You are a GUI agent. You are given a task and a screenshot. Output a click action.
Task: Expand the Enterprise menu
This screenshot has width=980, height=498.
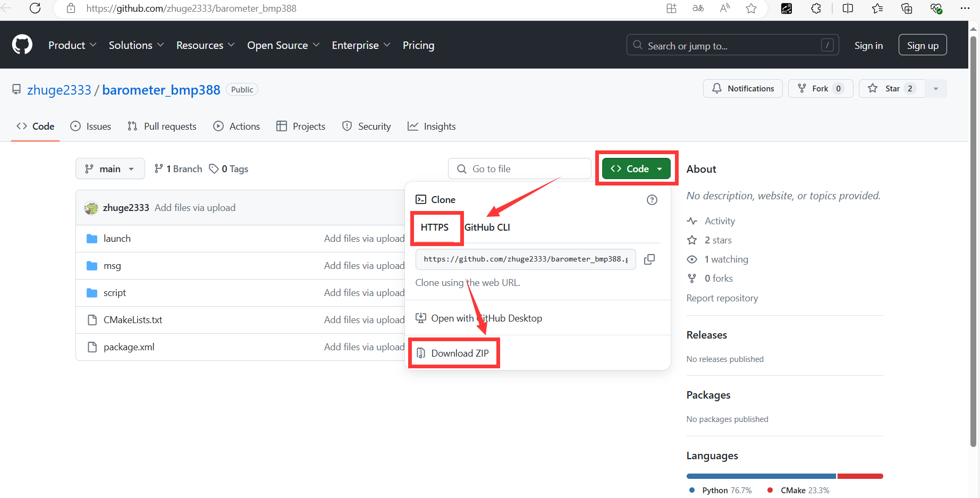coord(361,45)
